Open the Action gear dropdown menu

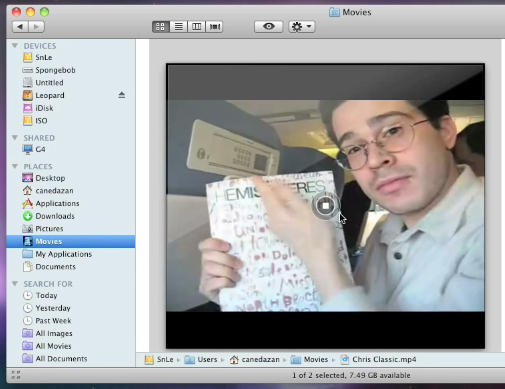click(302, 26)
